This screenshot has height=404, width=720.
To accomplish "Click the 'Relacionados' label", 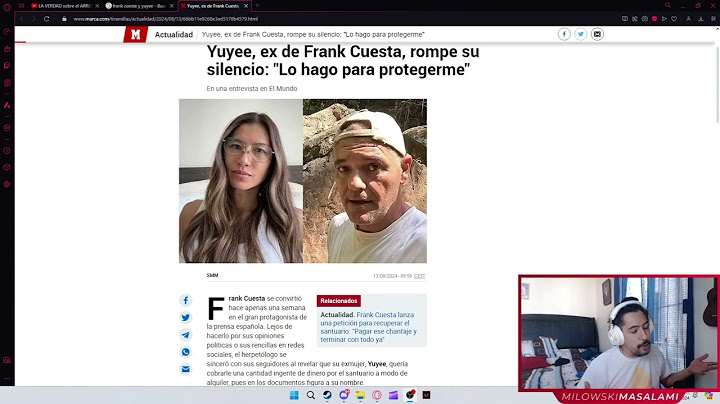I will (338, 301).
